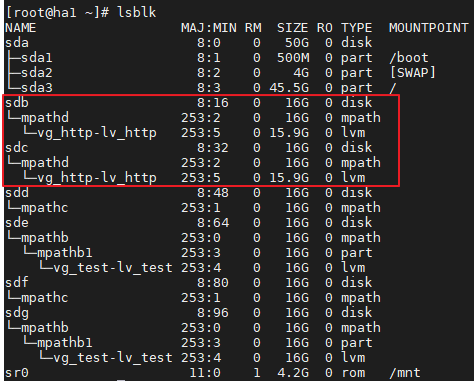
Task: Click the 500M size value
Action: [x=293, y=58]
